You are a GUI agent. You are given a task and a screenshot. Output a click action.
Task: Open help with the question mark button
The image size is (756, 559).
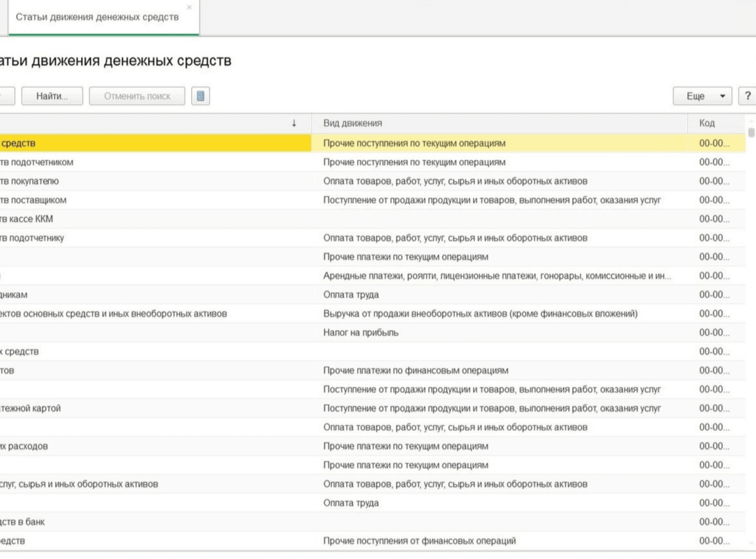click(747, 96)
